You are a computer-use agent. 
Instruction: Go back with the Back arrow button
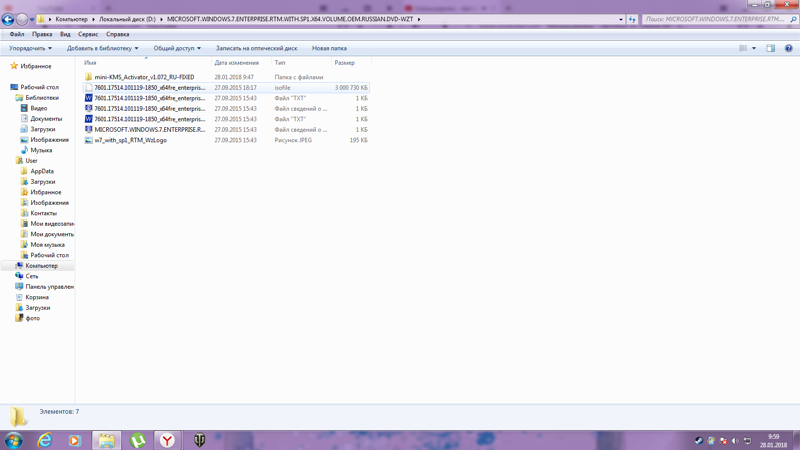pyautogui.click(x=8, y=19)
